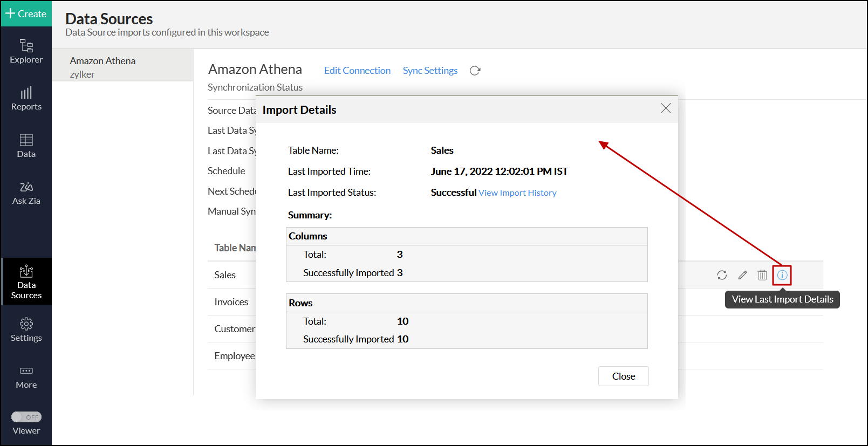Expand the More sidebar menu

[26, 377]
